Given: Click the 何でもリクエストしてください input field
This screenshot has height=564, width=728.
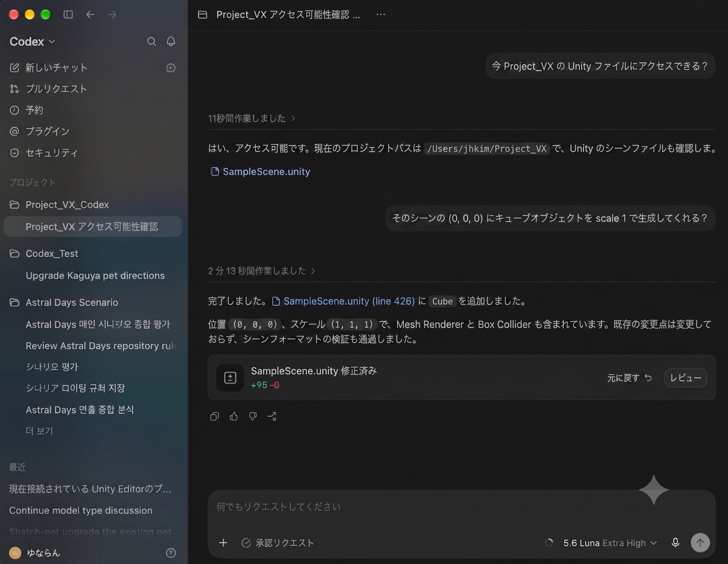Looking at the screenshot, I should tap(462, 507).
